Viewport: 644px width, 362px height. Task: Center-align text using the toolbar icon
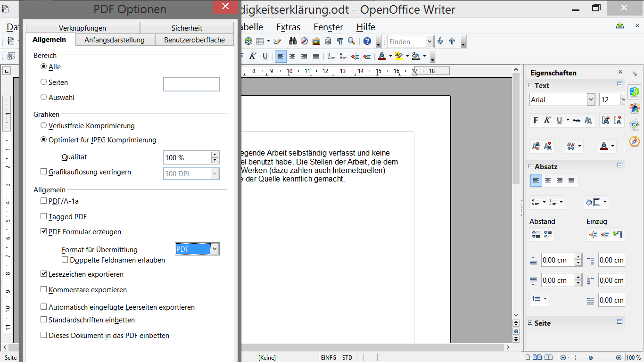coord(292,56)
